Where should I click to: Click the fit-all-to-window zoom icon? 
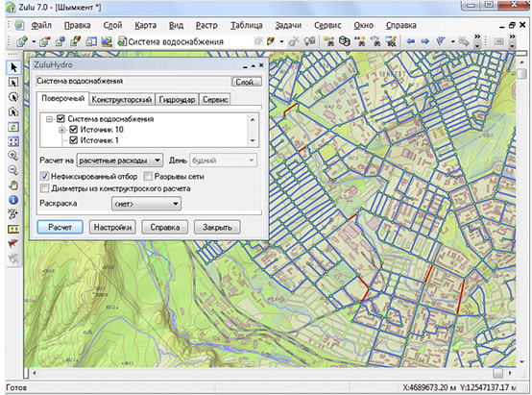pyautogui.click(x=13, y=141)
